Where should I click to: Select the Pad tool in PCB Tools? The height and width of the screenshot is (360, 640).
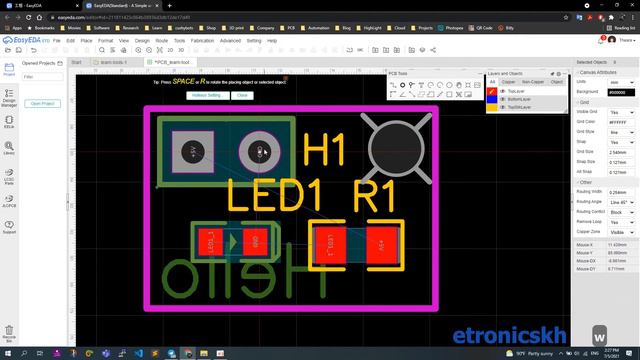[x=402, y=85]
